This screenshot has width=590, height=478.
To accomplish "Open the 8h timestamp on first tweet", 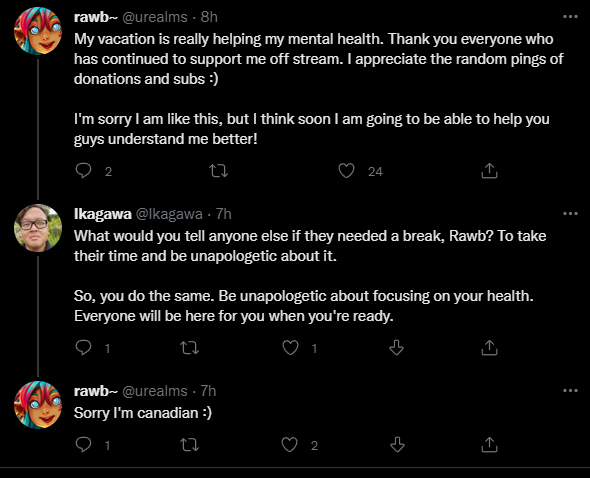I will tap(209, 17).
